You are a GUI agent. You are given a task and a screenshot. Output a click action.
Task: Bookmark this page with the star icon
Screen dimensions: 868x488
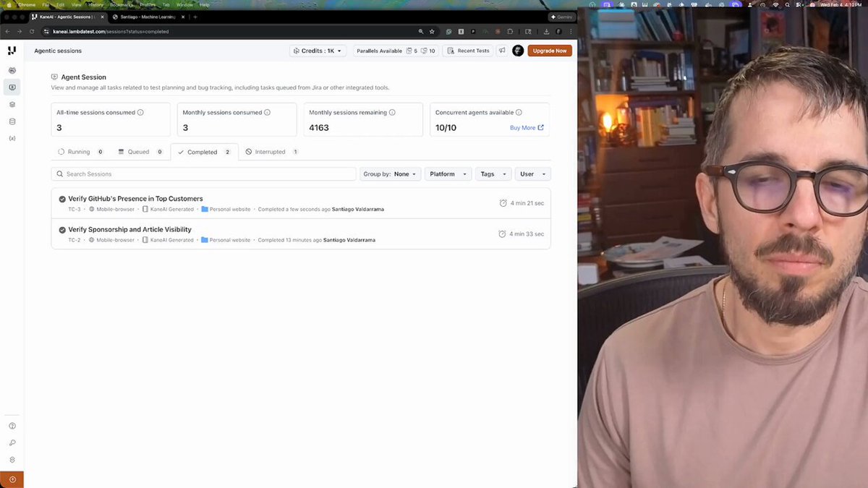pyautogui.click(x=432, y=32)
